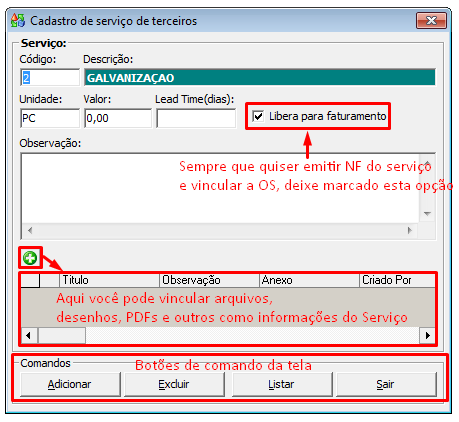The width and height of the screenshot is (459, 422).
Task: Click Observação horizontal scrollbar left arrow
Action: [30, 230]
